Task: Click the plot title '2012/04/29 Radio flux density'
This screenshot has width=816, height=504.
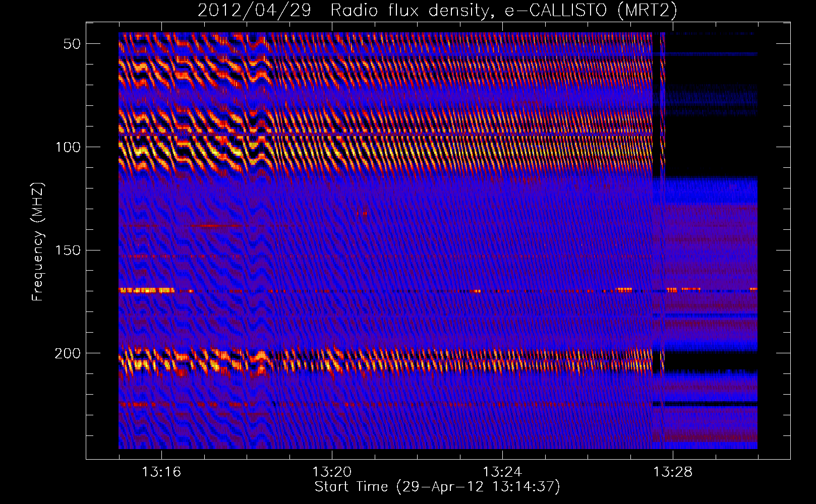Action: pyautogui.click(x=437, y=11)
